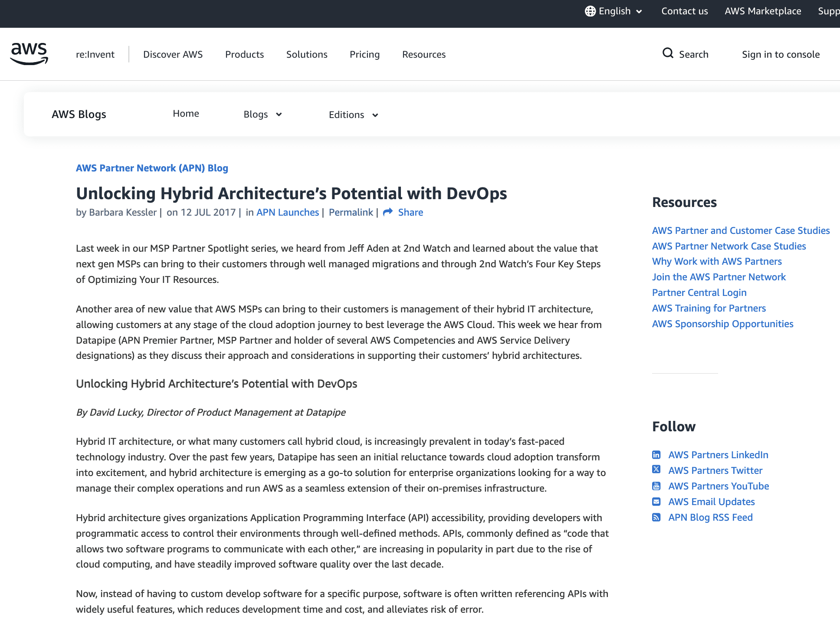Open the re:Invent menu item

[x=95, y=54]
